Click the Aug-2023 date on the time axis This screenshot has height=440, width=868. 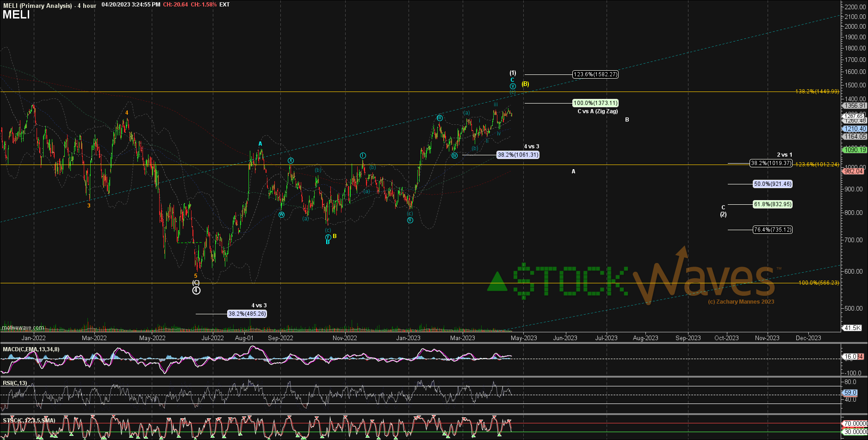(645, 338)
